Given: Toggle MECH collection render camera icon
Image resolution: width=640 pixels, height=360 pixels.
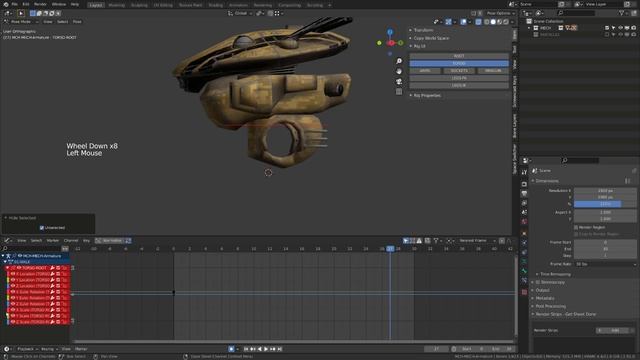Looking at the screenshot, I should click(634, 28).
